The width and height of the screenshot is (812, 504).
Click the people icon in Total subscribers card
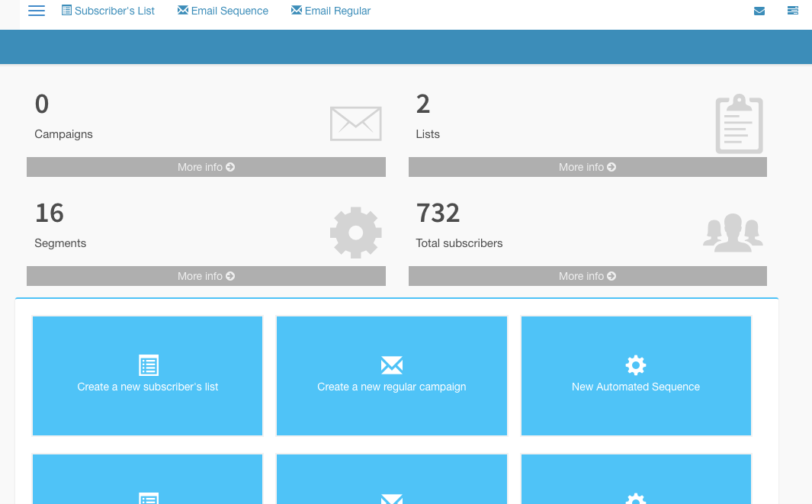(732, 232)
